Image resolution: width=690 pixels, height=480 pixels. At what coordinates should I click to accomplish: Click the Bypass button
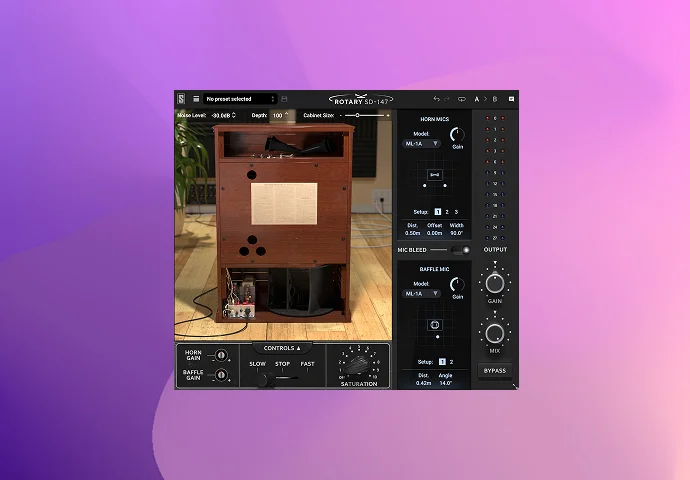coord(495,370)
